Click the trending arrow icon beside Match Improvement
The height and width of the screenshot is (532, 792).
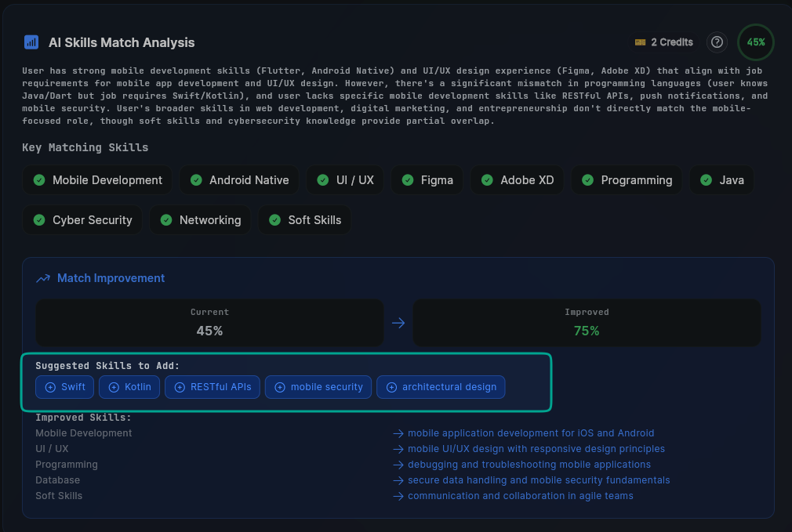[x=42, y=278]
